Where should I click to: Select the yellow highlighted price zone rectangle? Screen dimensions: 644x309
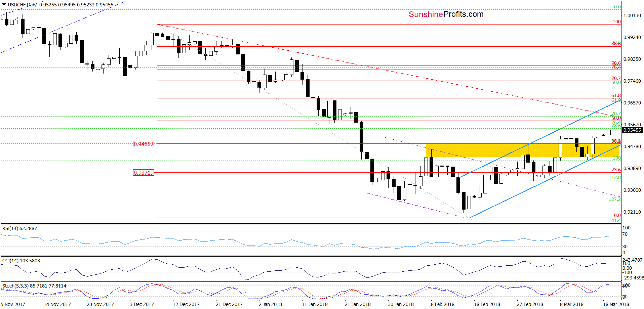click(x=523, y=150)
